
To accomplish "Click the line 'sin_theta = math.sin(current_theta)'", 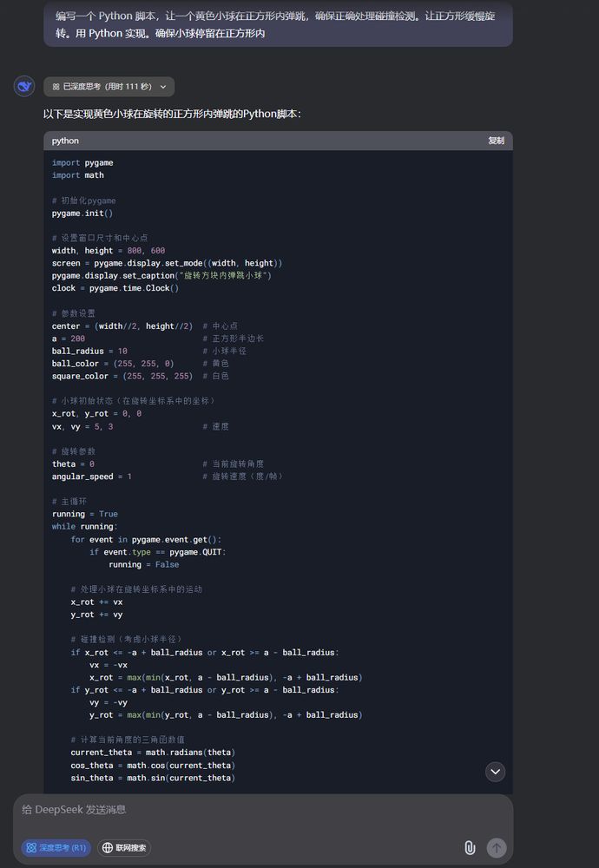I will [x=153, y=778].
